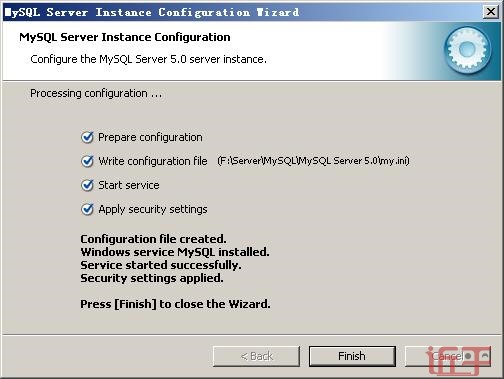Click the Apply security settings label
Screen dimensions: 504x379
coord(153,209)
